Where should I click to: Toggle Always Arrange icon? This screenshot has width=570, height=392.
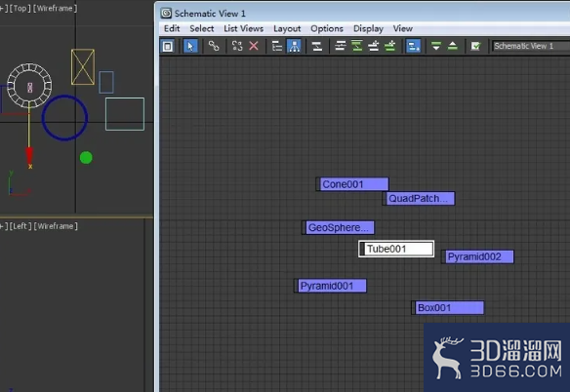[x=317, y=46]
